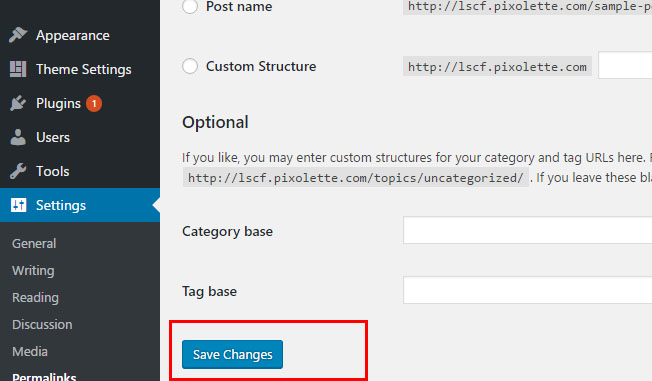Open the General settings submenu item
The width and height of the screenshot is (652, 381).
coord(34,243)
